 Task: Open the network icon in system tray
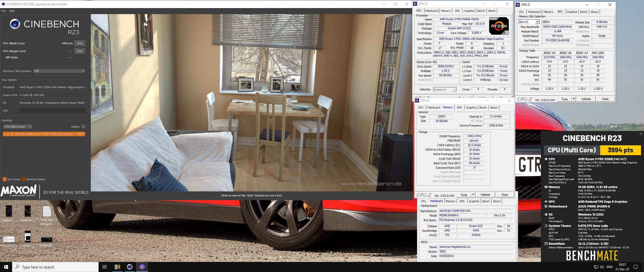coord(596,267)
